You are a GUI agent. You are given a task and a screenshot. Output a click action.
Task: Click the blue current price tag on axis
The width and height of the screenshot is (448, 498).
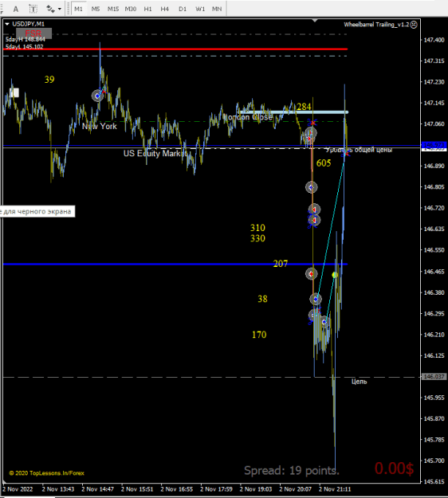[434, 145]
